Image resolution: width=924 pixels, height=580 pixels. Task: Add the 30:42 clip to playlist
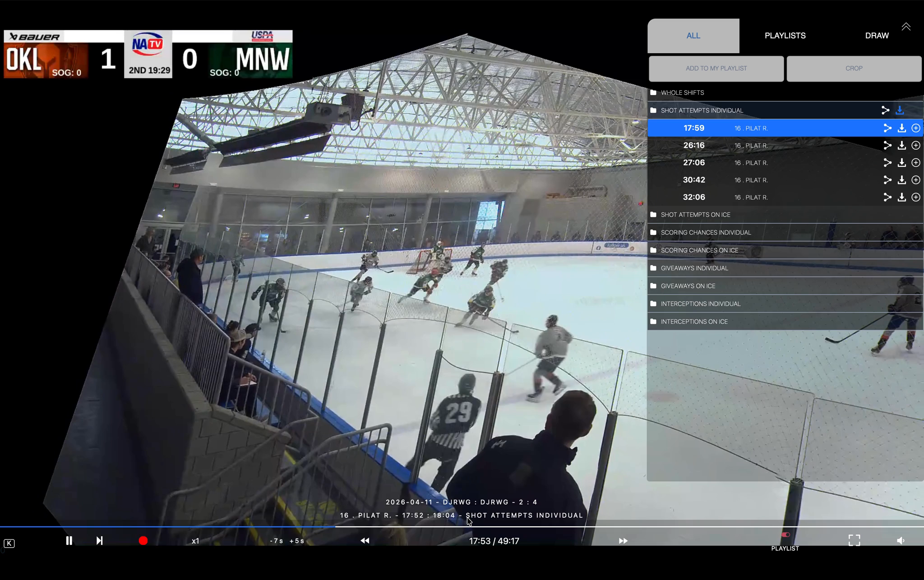click(x=916, y=180)
